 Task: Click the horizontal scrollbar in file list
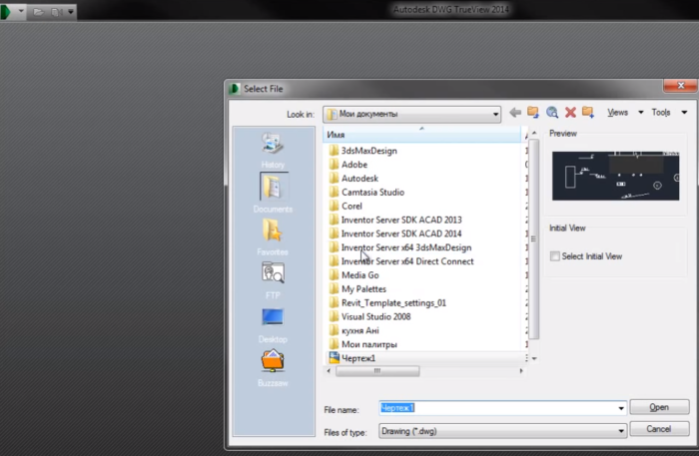click(x=377, y=371)
